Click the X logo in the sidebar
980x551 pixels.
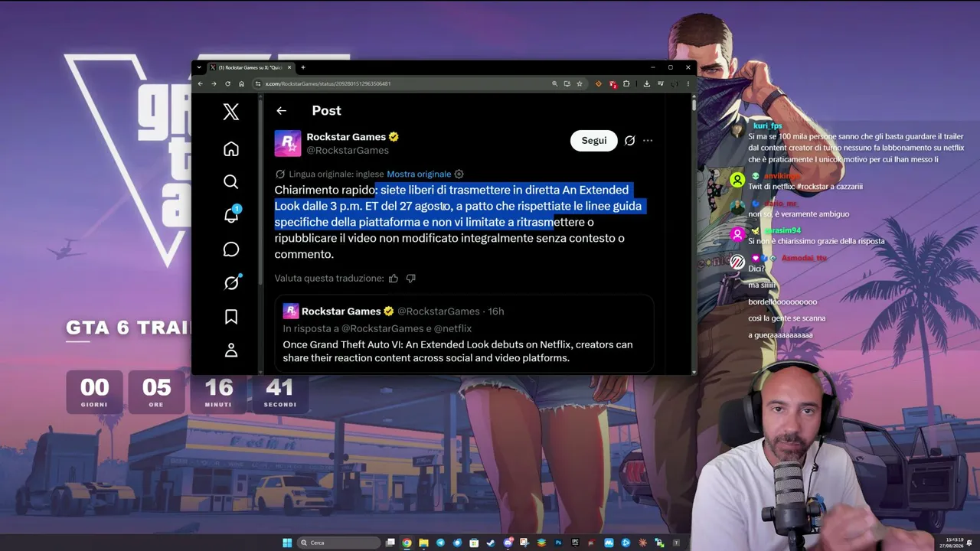(230, 112)
